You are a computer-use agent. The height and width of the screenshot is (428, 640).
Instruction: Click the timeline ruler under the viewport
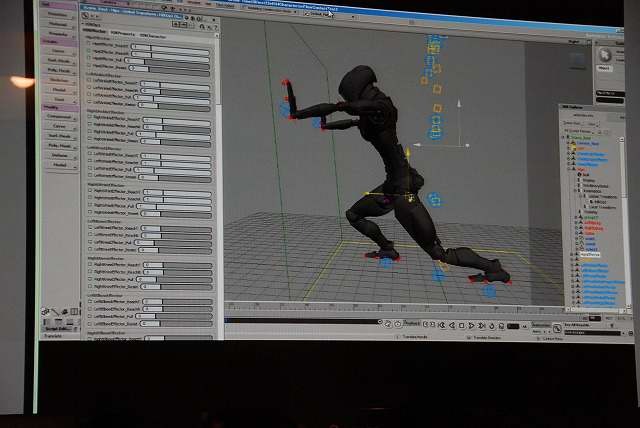pyautogui.click(x=394, y=306)
